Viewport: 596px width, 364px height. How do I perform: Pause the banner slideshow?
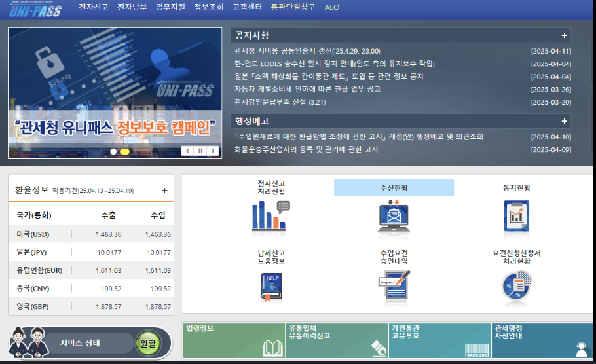point(200,151)
